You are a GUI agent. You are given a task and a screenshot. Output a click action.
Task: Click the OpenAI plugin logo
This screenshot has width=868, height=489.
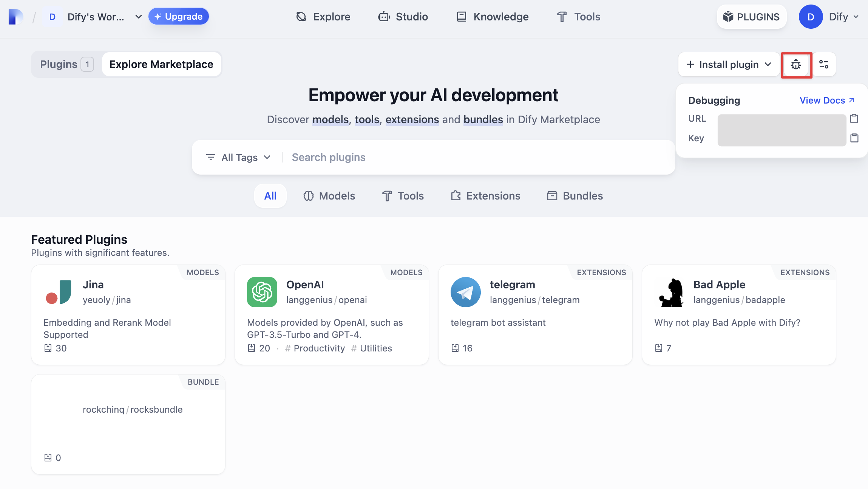262,292
